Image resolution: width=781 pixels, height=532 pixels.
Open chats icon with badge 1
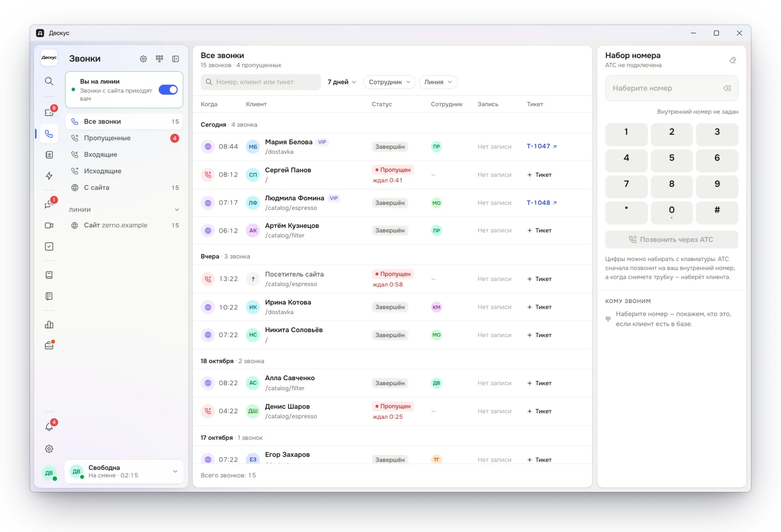point(49,205)
